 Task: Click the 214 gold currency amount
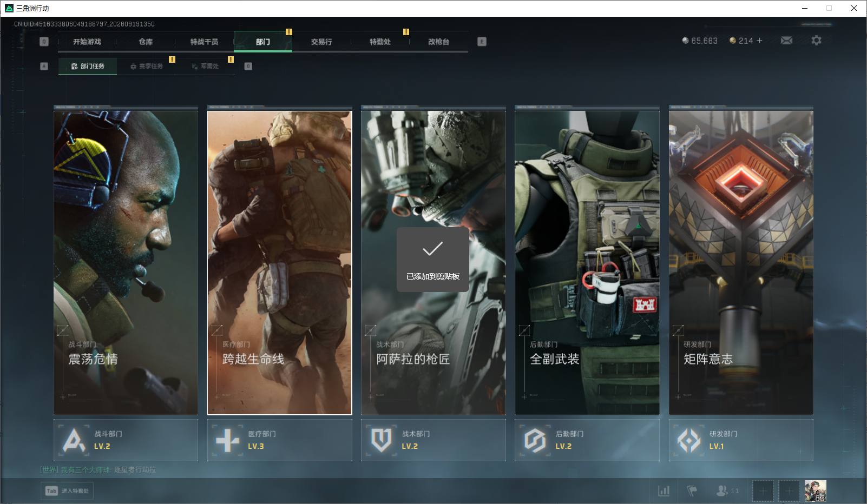point(741,41)
